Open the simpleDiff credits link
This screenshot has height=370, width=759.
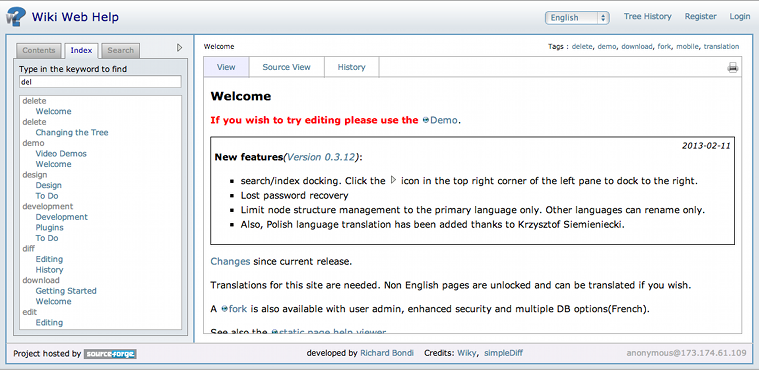[503, 353]
